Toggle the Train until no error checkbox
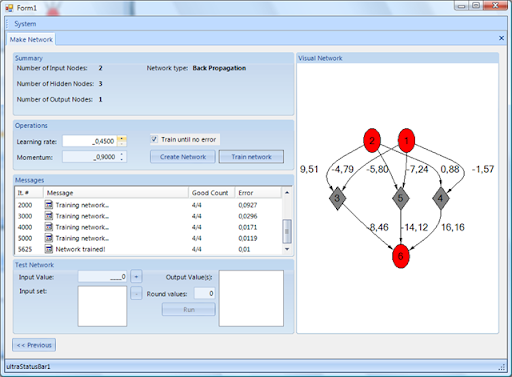Viewport: 512px width, 377px height. tap(154, 139)
